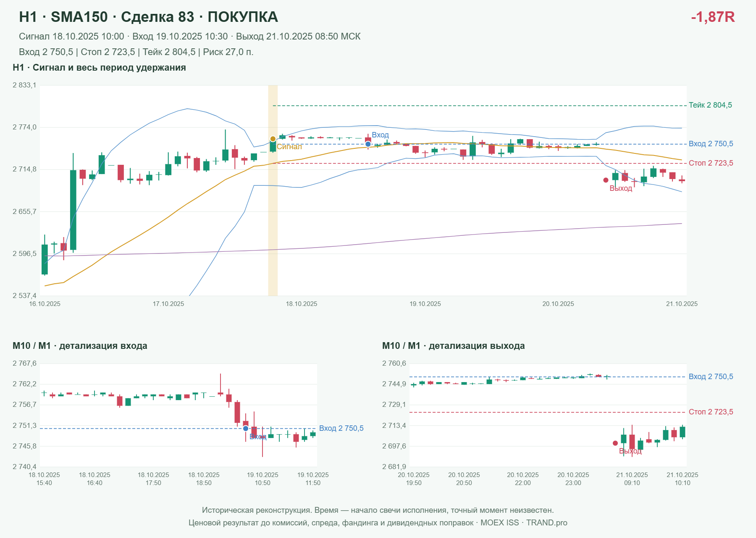Click the 20.10.2025 19:50 time label

click(414, 479)
